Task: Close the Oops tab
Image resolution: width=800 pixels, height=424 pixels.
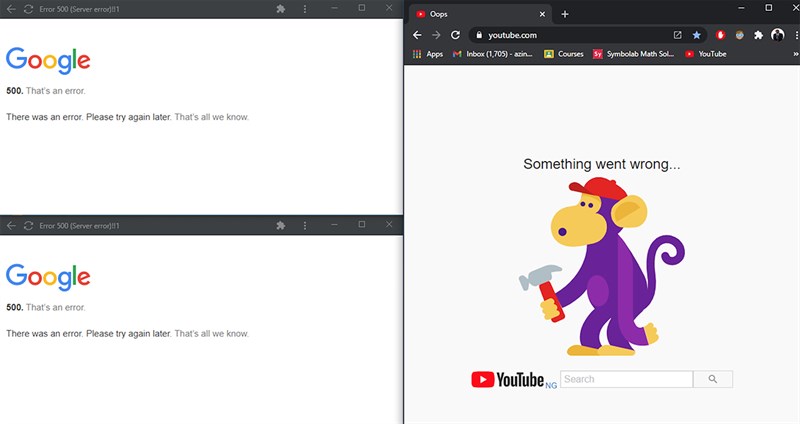Action: pyautogui.click(x=542, y=14)
